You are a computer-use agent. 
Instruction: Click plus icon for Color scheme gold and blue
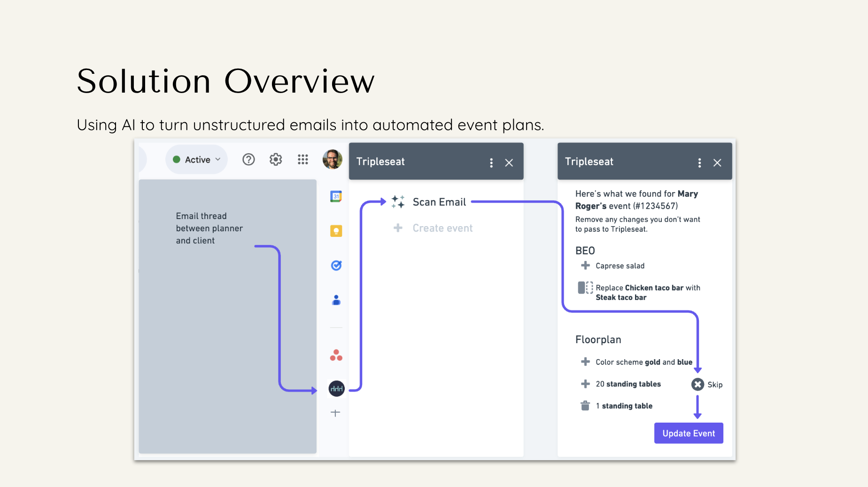click(586, 361)
